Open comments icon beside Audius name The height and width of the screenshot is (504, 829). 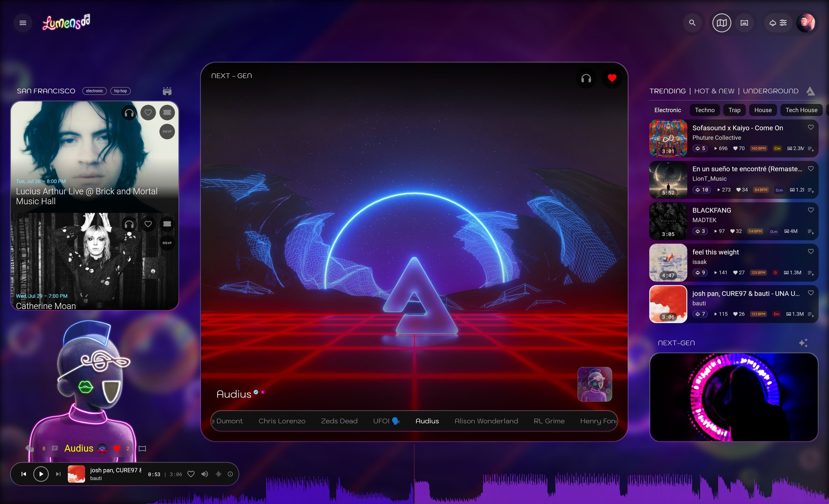pyautogui.click(x=55, y=449)
